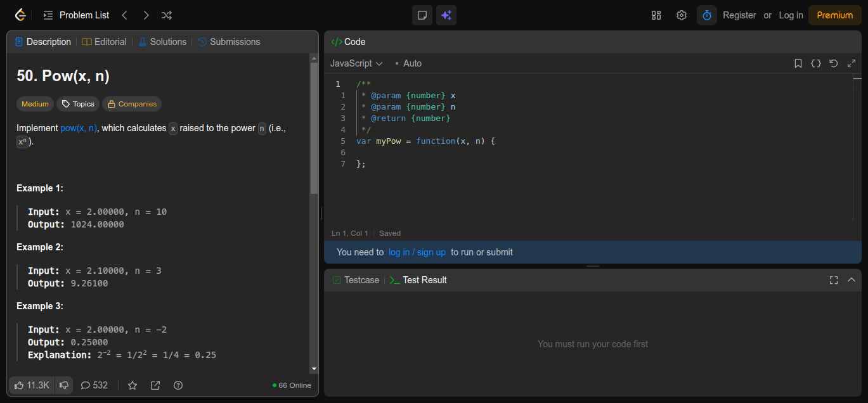Expand the Problem List side panel
This screenshot has width=868, height=403.
coord(76,15)
